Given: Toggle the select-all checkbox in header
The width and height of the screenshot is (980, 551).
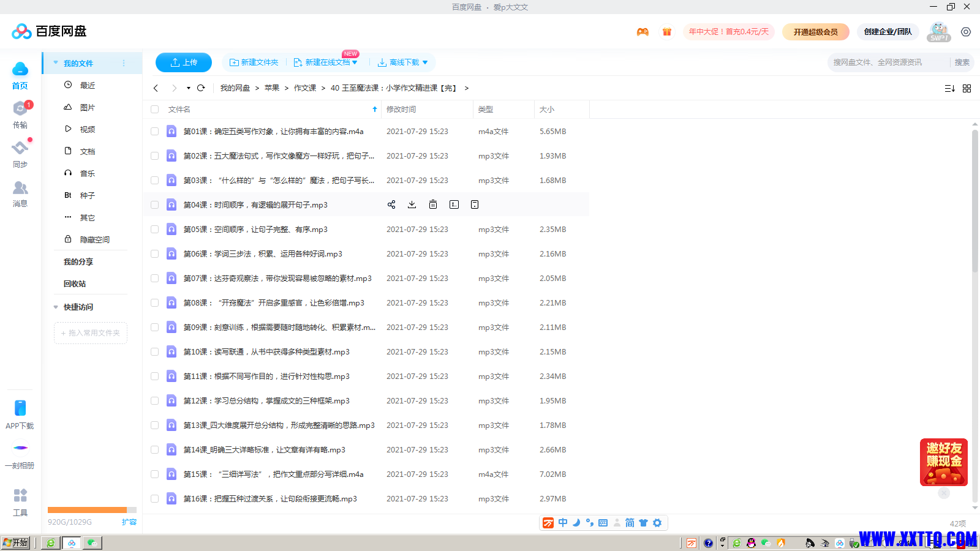Looking at the screenshot, I should (x=155, y=110).
